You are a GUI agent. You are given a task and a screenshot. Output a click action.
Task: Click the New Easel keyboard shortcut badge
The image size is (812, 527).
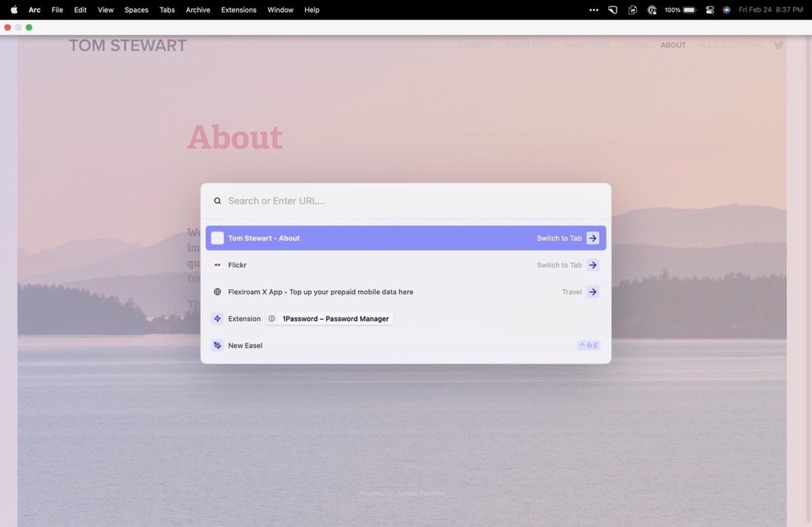(x=589, y=345)
